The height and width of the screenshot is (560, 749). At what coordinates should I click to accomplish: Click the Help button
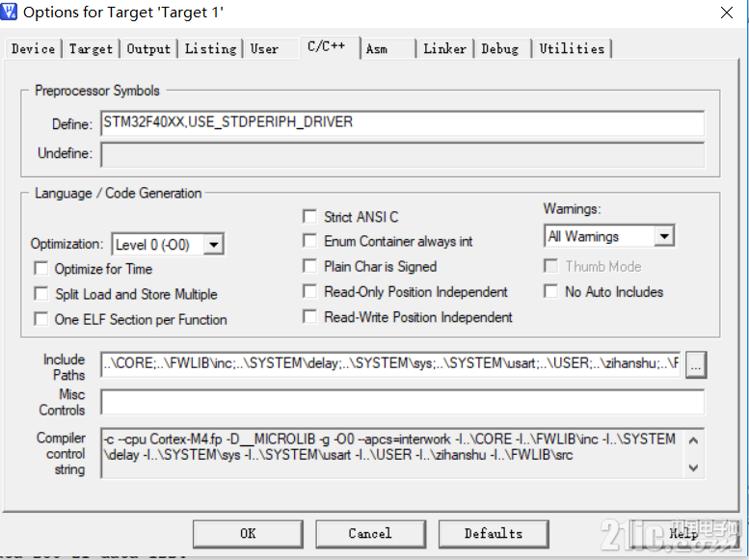click(683, 534)
